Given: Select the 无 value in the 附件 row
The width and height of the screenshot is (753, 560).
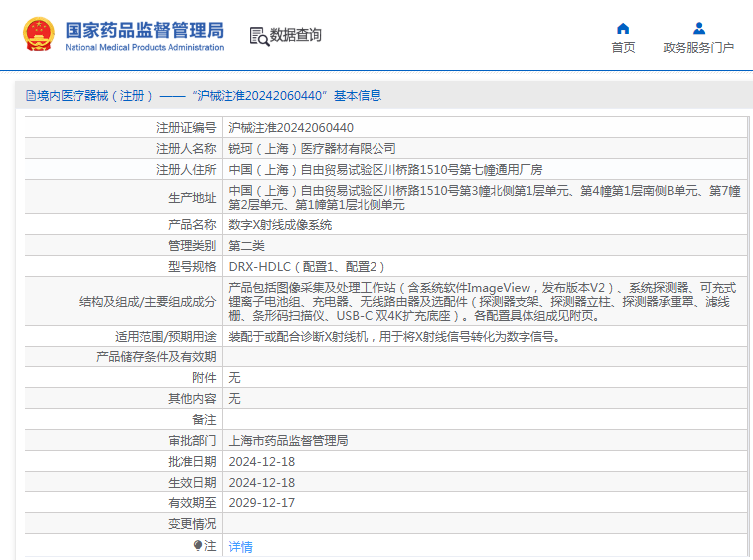Looking at the screenshot, I should click(234, 378).
